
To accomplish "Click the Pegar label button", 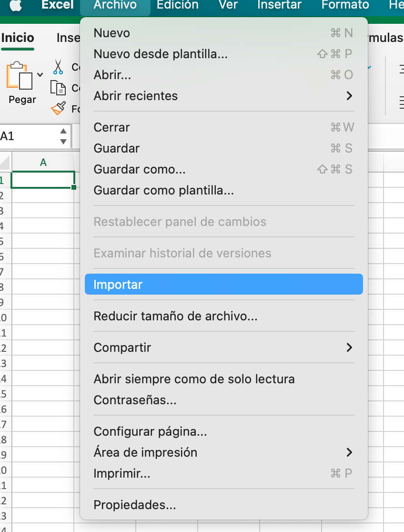I will (22, 100).
